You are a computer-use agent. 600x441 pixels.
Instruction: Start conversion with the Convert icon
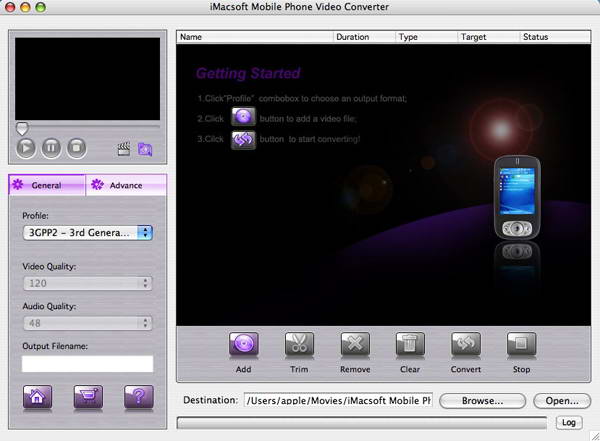[466, 344]
